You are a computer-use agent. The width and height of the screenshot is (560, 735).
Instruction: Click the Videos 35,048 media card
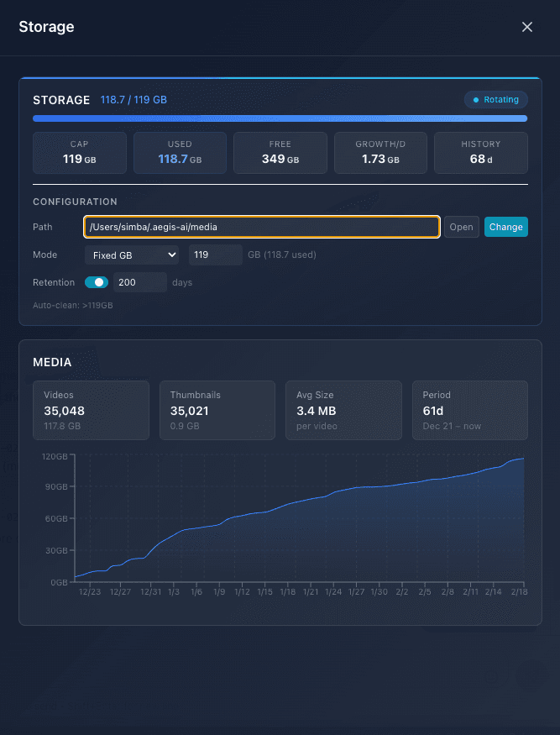pyautogui.click(x=91, y=410)
